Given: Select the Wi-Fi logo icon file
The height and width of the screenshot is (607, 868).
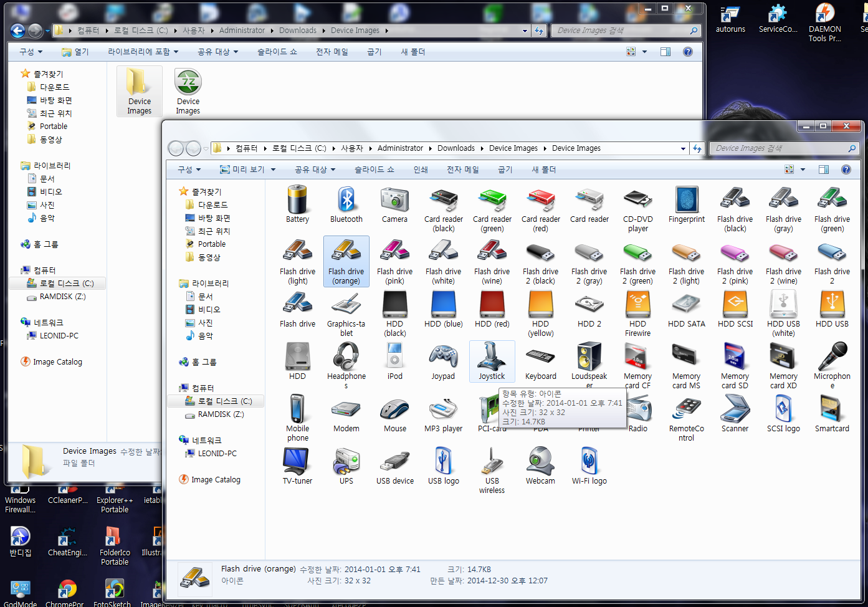Looking at the screenshot, I should pos(589,466).
